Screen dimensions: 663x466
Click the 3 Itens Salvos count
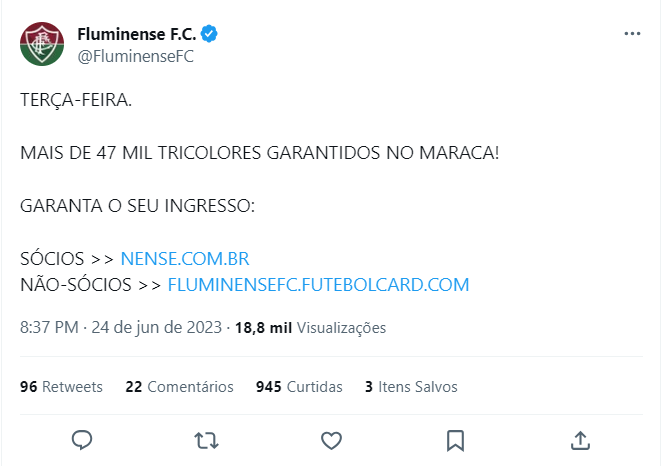pyautogui.click(x=411, y=387)
